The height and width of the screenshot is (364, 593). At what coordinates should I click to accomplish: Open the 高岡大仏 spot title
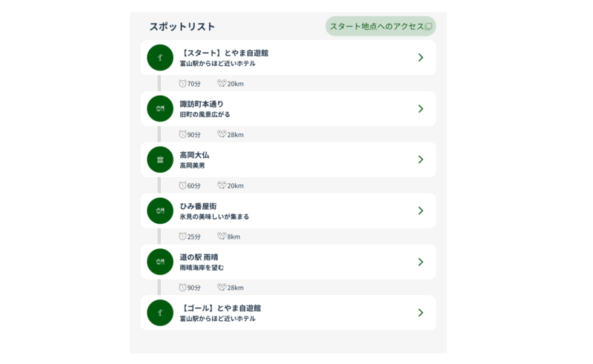click(x=194, y=155)
